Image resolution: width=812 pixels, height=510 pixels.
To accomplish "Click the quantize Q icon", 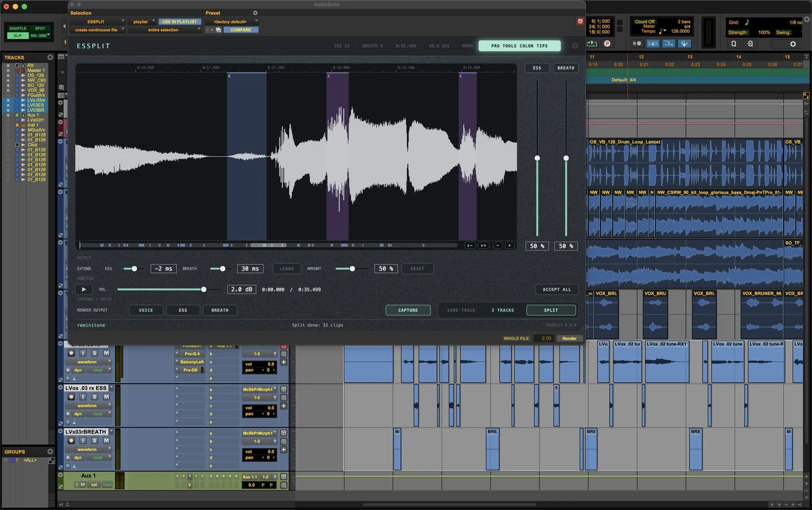I will 733,44.
